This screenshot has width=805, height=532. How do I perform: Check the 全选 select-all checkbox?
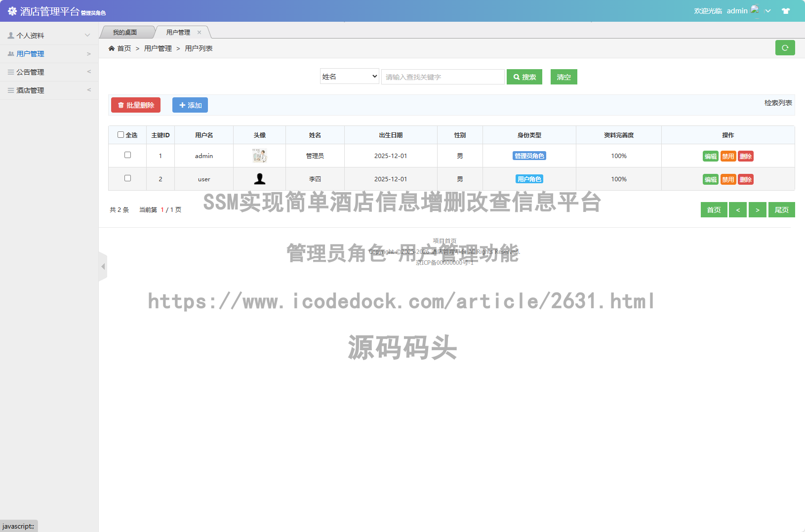(121, 134)
